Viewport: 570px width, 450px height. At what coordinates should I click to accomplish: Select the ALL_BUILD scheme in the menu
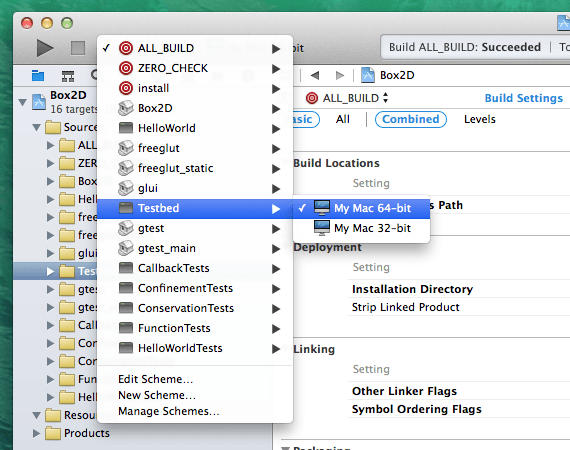(x=195, y=48)
